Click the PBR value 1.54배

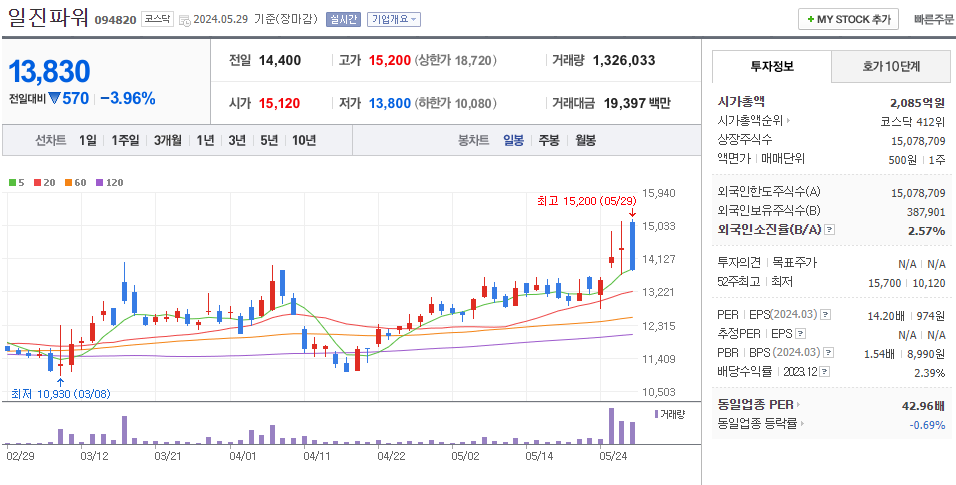pyautogui.click(x=879, y=353)
